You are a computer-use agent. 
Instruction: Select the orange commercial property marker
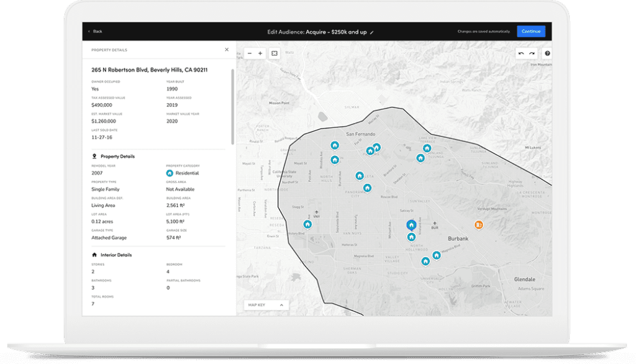coord(478,225)
